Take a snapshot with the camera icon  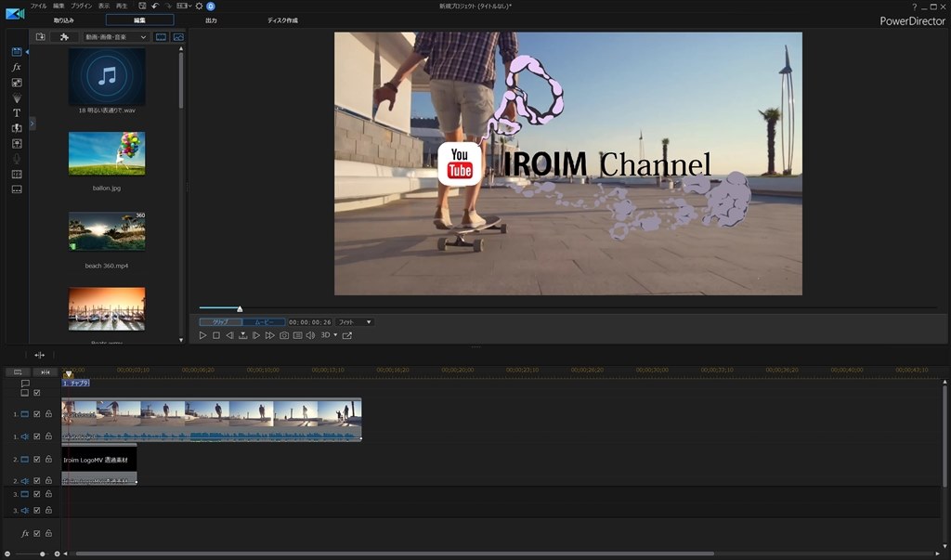tap(284, 335)
